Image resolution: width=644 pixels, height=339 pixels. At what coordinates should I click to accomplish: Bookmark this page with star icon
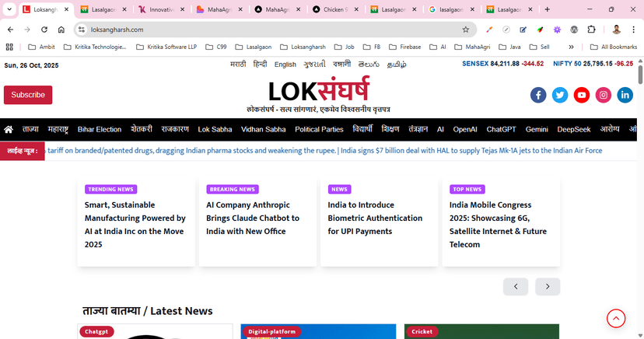click(x=465, y=30)
